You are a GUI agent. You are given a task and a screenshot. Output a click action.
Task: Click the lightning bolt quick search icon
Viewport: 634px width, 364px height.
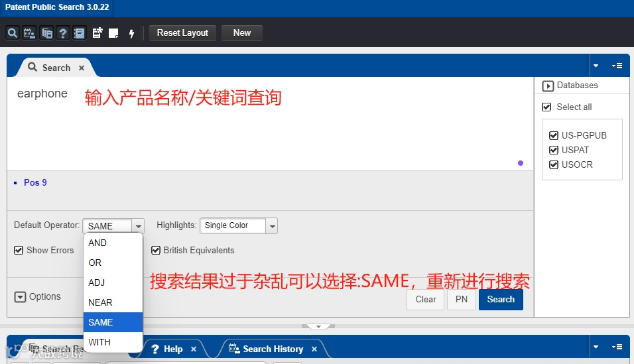tap(131, 33)
